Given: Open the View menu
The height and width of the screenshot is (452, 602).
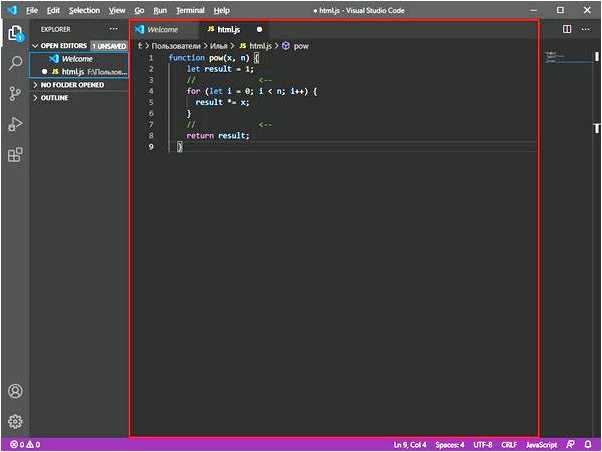Looking at the screenshot, I should pyautogui.click(x=117, y=10).
